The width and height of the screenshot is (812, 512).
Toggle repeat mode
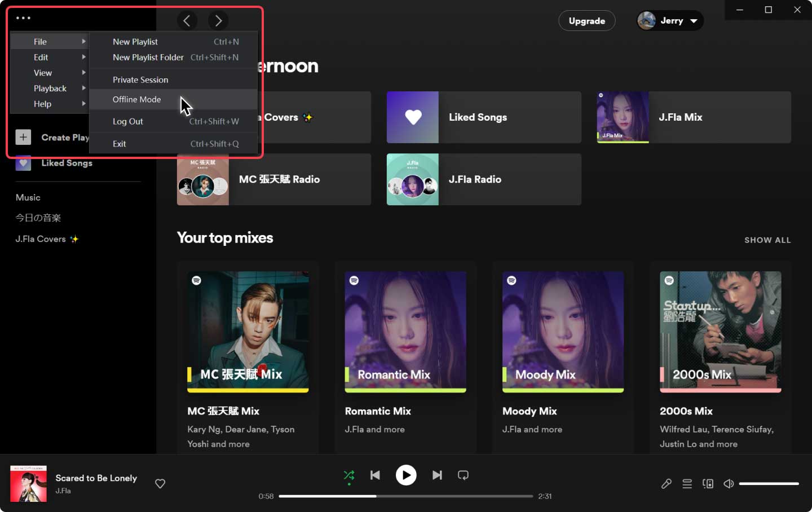(463, 475)
